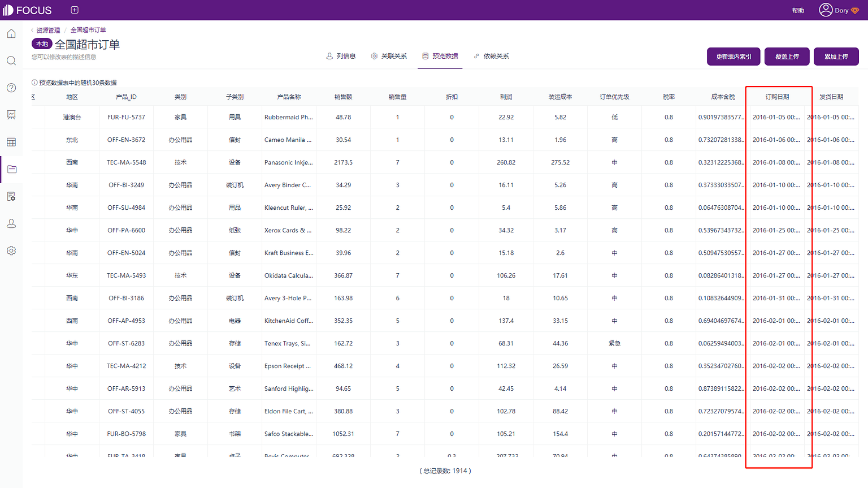Select the 港澳台 region cell
The image size is (868, 488).
point(72,117)
